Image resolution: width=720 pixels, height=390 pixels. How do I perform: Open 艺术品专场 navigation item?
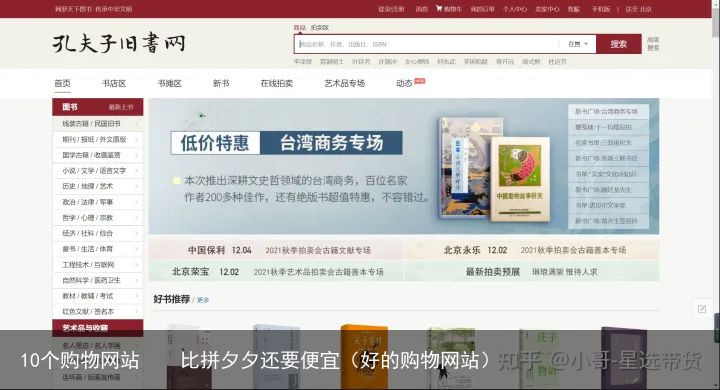coord(344,83)
